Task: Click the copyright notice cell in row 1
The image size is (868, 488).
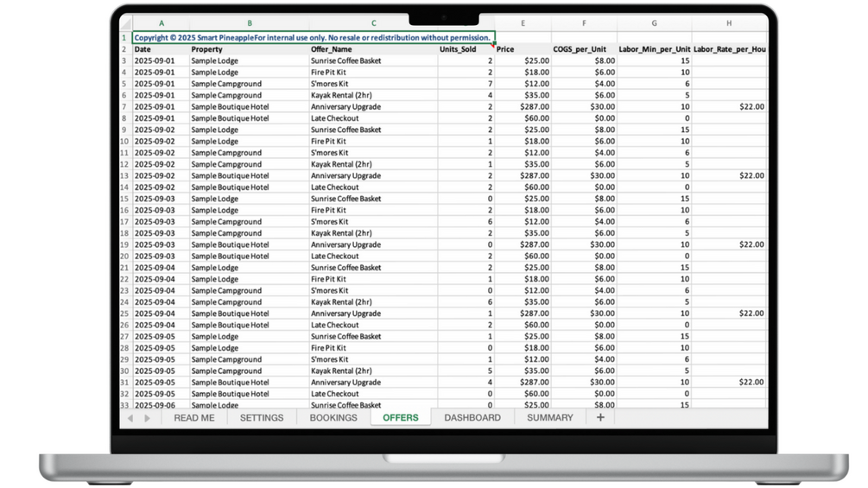Action: tap(314, 38)
